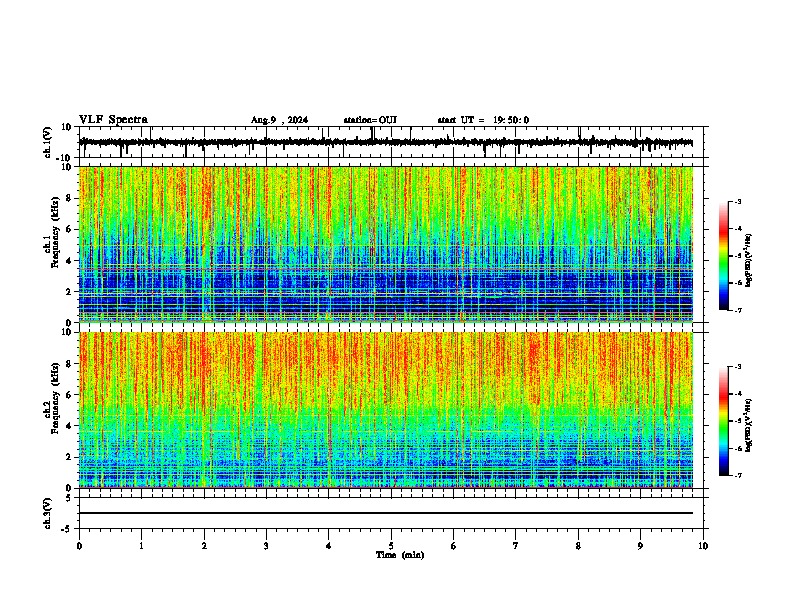Click the time axis tick label "3"
Viewport: 792px width, 612px height.
266,546
